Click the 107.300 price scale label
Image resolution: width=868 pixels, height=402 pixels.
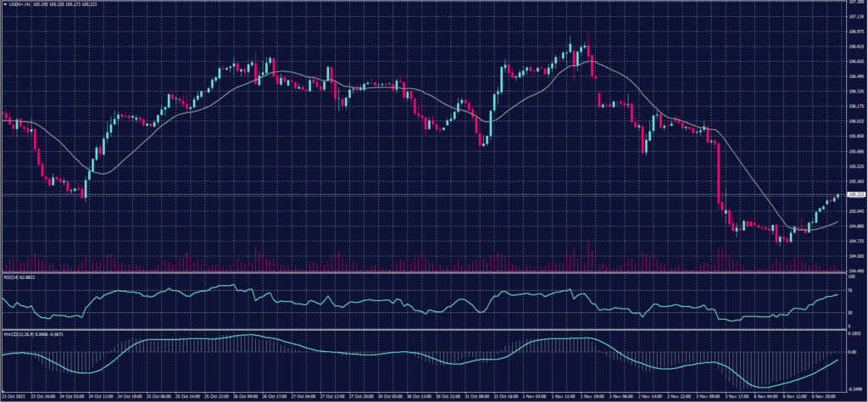(x=855, y=3)
